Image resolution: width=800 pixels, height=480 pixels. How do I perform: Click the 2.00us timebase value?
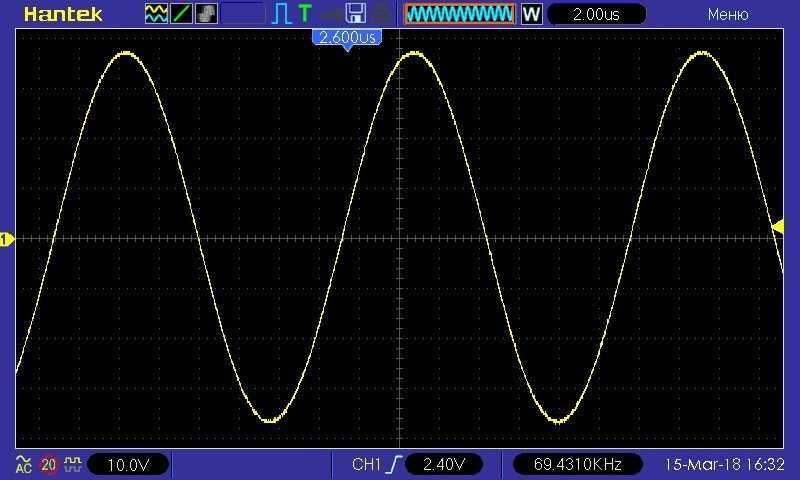click(x=596, y=14)
